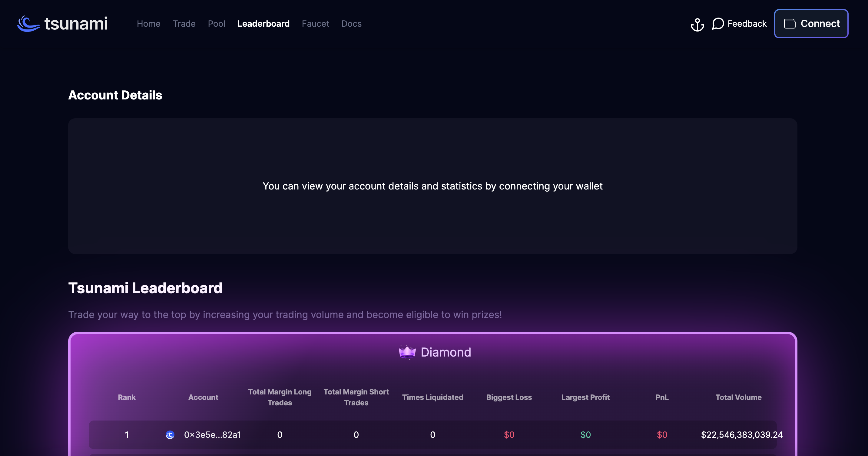Click the Diamond tier title
The width and height of the screenshot is (868, 456).
coord(446,352)
